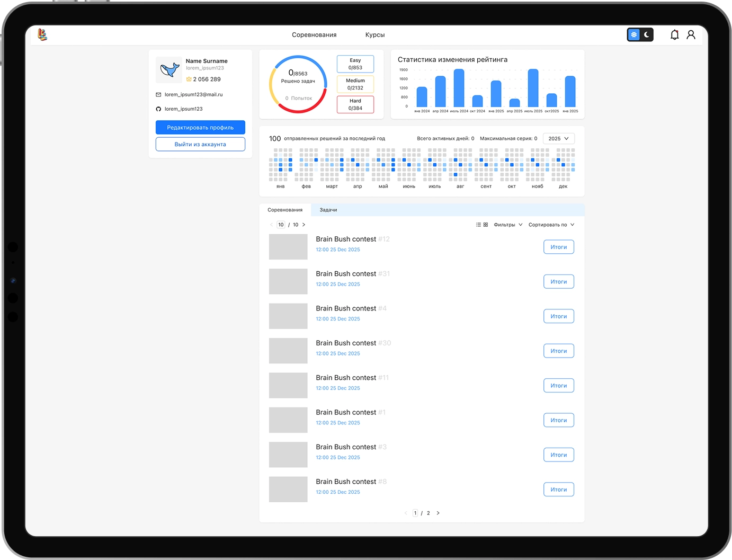The width and height of the screenshot is (732, 560).
Task: Click the mail envelope icon in profile
Action: coord(158,95)
